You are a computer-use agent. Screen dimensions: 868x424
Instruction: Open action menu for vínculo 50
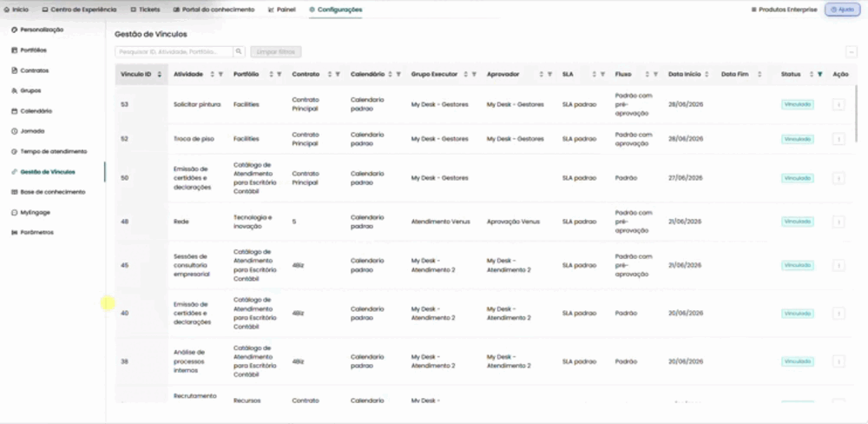tap(838, 178)
